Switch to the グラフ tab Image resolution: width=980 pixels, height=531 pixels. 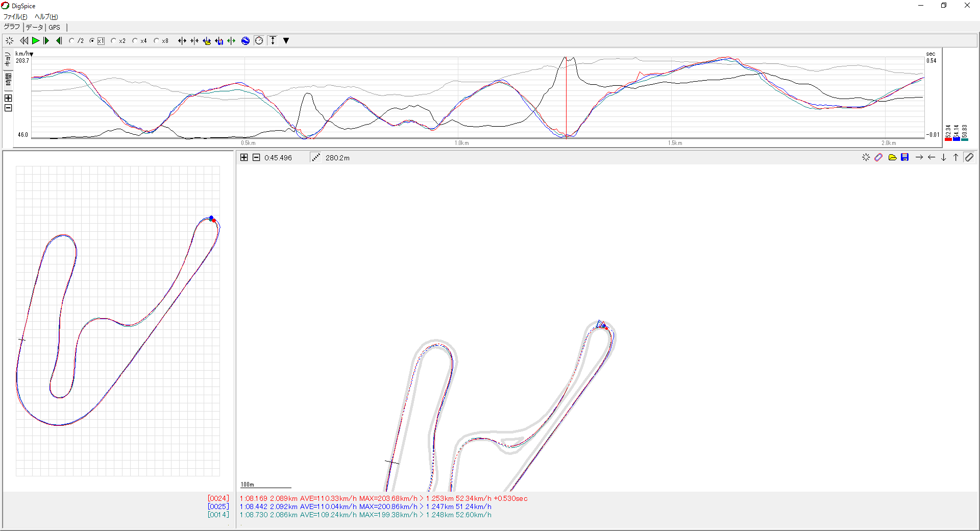point(12,27)
